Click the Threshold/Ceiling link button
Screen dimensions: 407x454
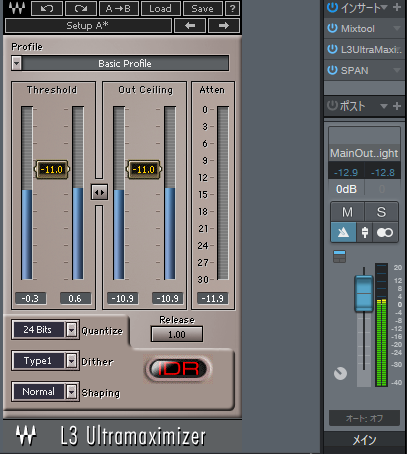(x=99, y=192)
